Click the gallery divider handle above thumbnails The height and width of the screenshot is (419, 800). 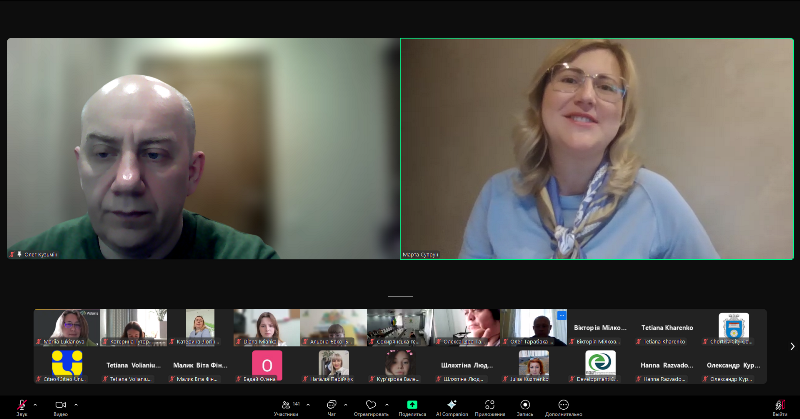point(400,296)
